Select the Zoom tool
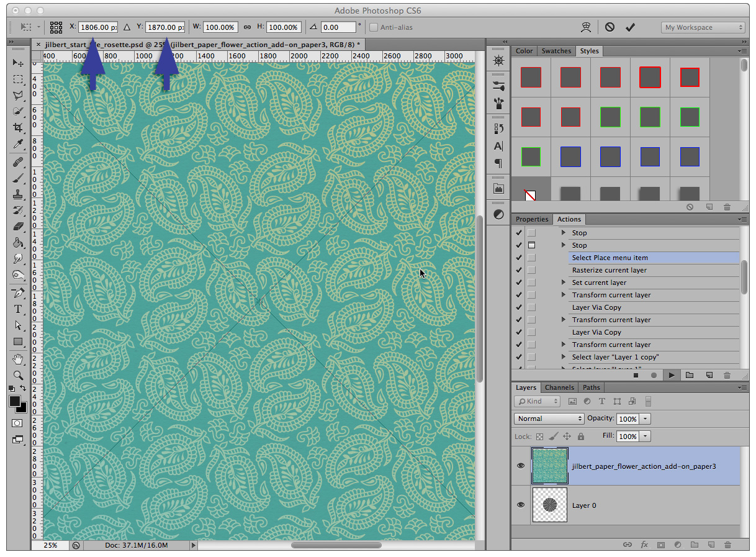 (x=18, y=375)
